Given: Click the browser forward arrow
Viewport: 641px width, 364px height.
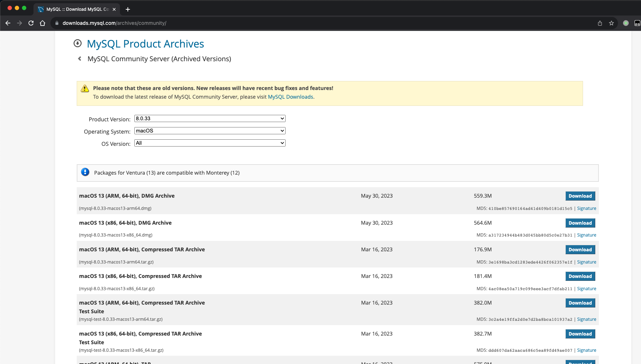Looking at the screenshot, I should pos(19,23).
